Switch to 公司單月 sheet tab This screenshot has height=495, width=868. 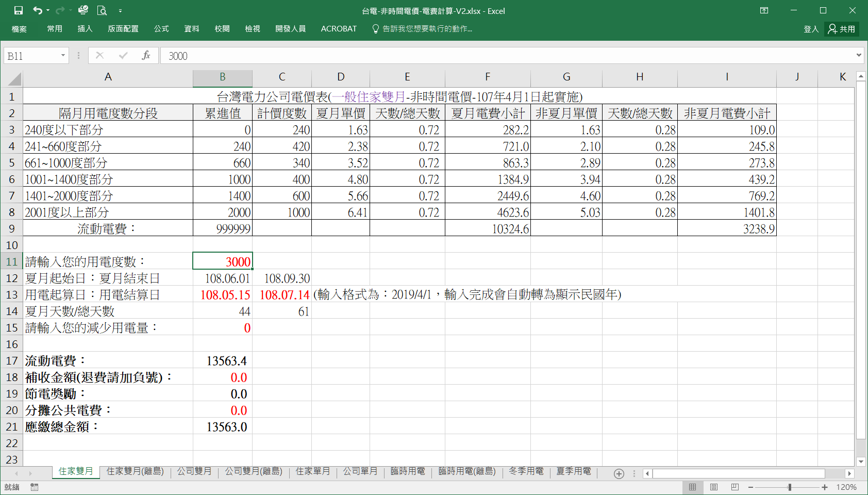360,471
